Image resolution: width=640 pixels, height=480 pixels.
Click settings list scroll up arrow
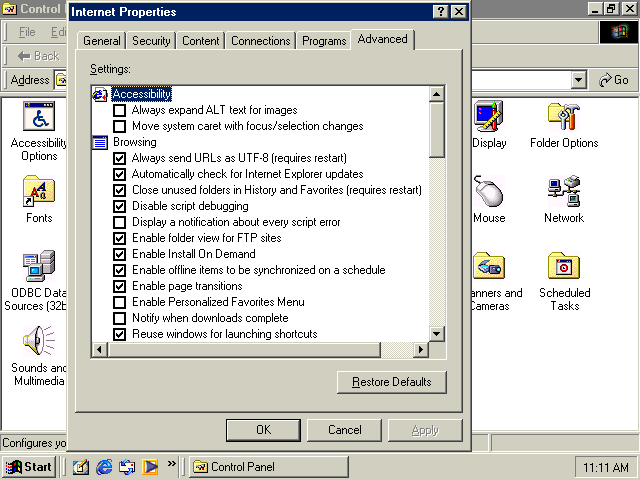[x=436, y=94]
